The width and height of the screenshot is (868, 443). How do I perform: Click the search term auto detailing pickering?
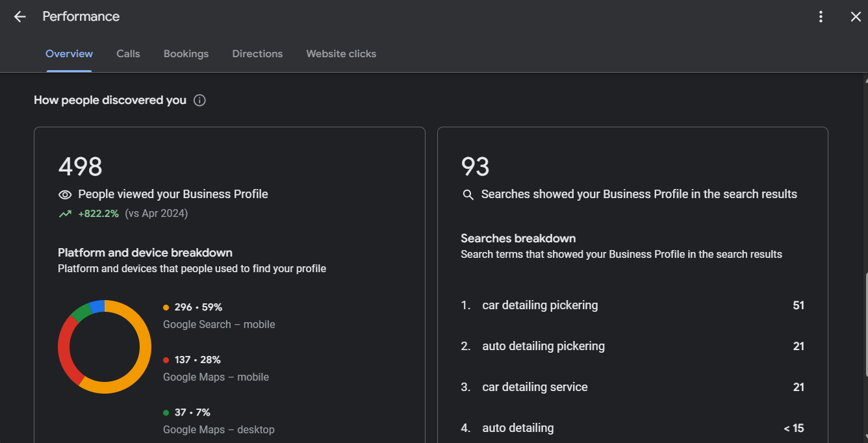tap(543, 346)
